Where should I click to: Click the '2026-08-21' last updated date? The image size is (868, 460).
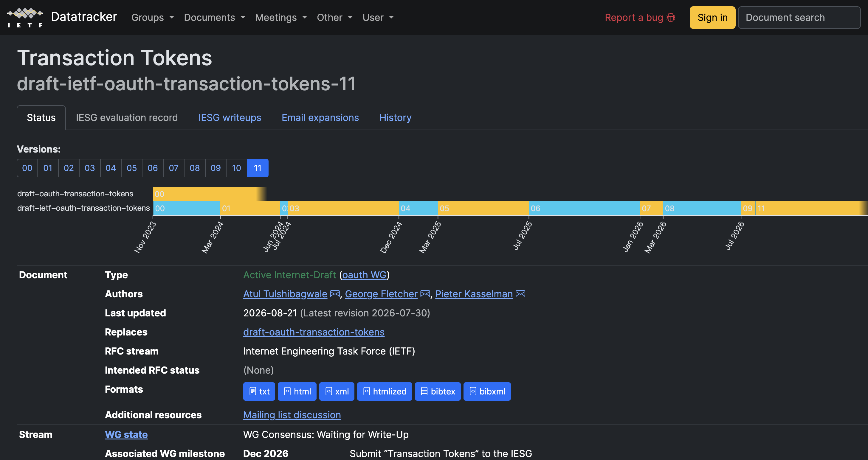270,313
